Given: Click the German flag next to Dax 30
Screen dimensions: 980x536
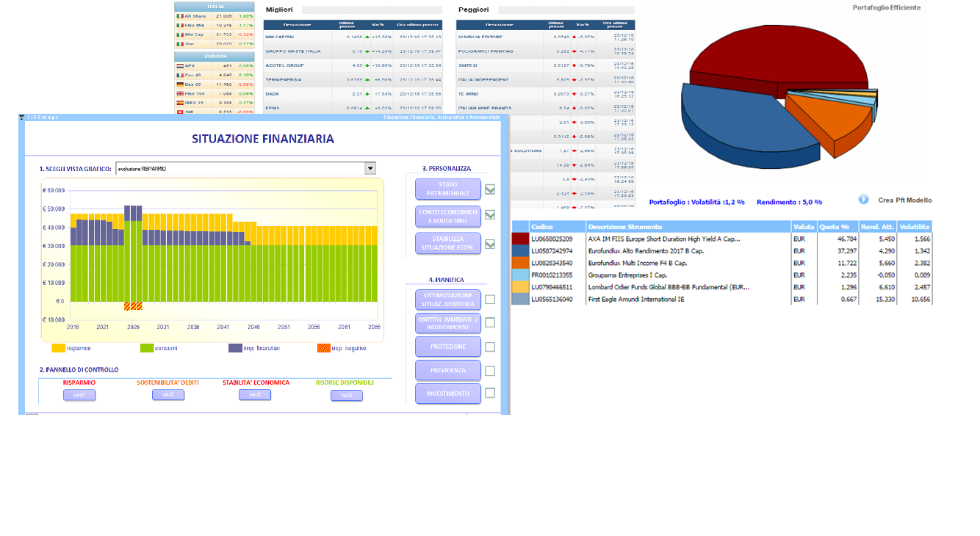Looking at the screenshot, I should coord(180,84).
